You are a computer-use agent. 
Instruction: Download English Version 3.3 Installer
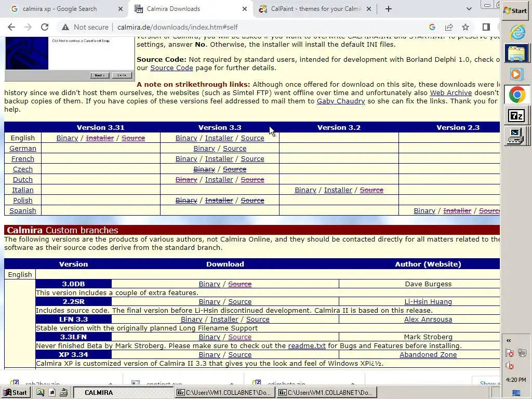pos(219,138)
